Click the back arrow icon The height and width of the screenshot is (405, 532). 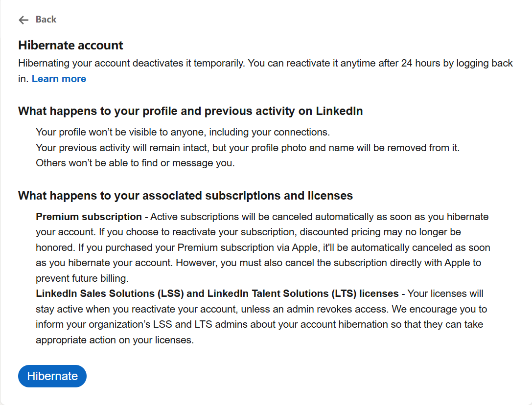(x=23, y=20)
